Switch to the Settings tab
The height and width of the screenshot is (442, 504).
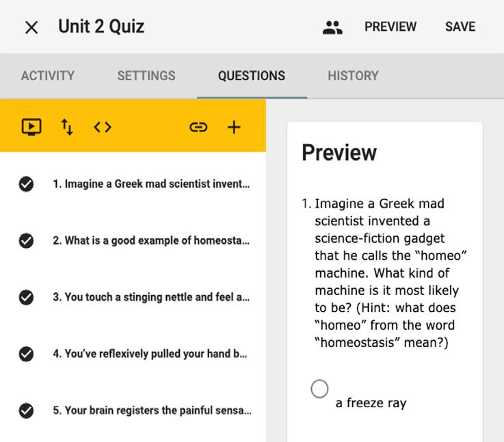[146, 76]
